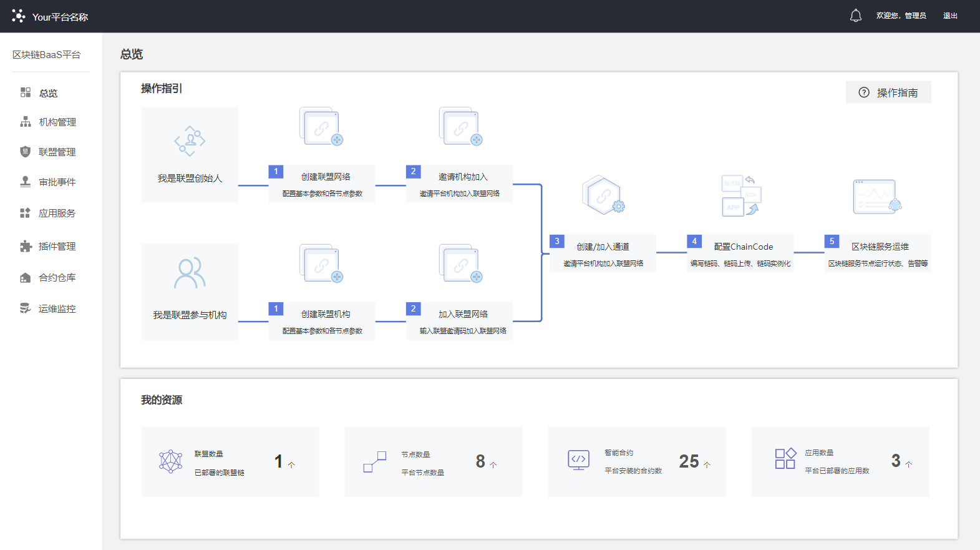The height and width of the screenshot is (550, 980).
Task: Select 审批事件 from the sidebar
Action: pos(57,182)
